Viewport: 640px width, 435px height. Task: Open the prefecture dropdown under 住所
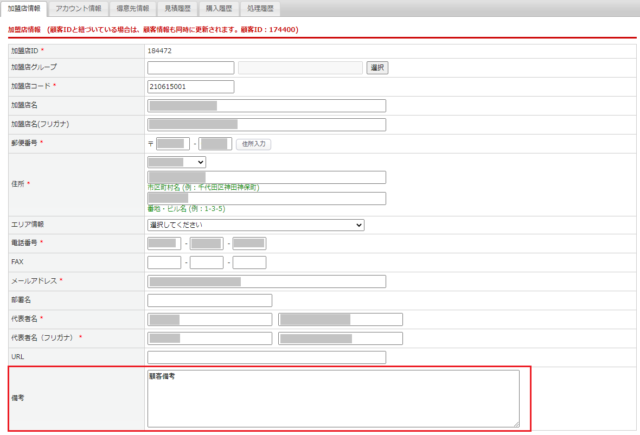tap(176, 162)
